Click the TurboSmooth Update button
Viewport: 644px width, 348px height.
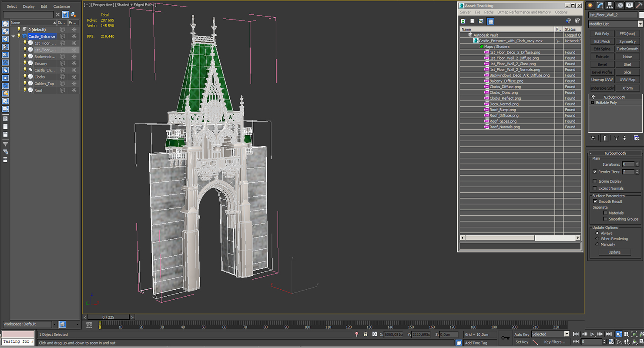coord(614,252)
